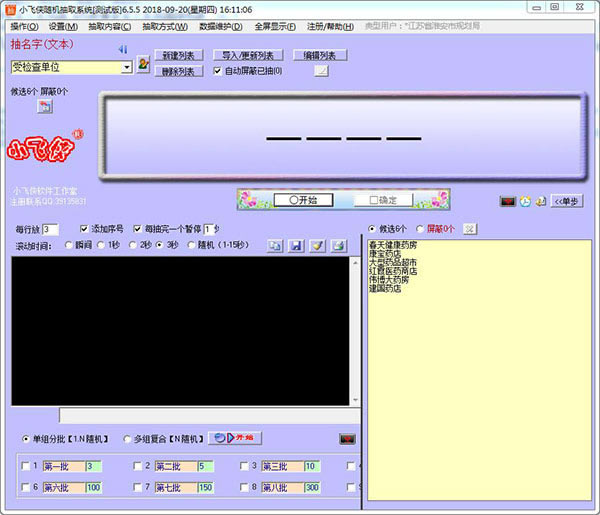Click the app logo icon in the title bar

[x=11, y=9]
